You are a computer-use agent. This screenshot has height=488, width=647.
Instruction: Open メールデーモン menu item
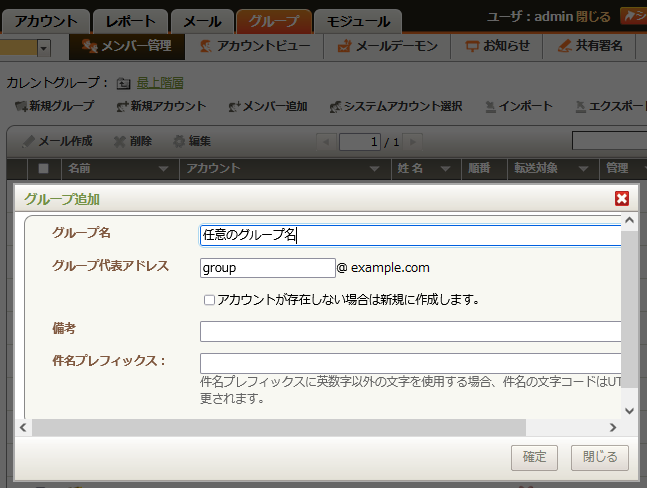coord(387,46)
